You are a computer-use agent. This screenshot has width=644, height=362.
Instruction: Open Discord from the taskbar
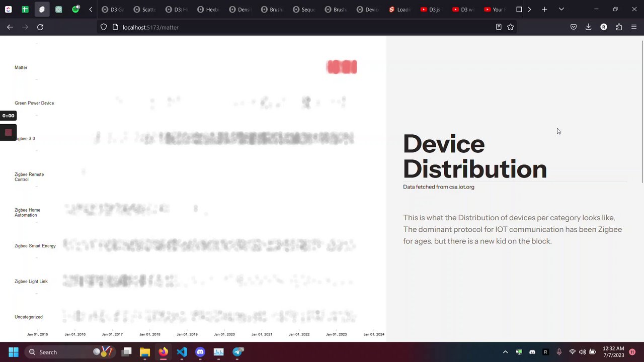[x=200, y=352]
